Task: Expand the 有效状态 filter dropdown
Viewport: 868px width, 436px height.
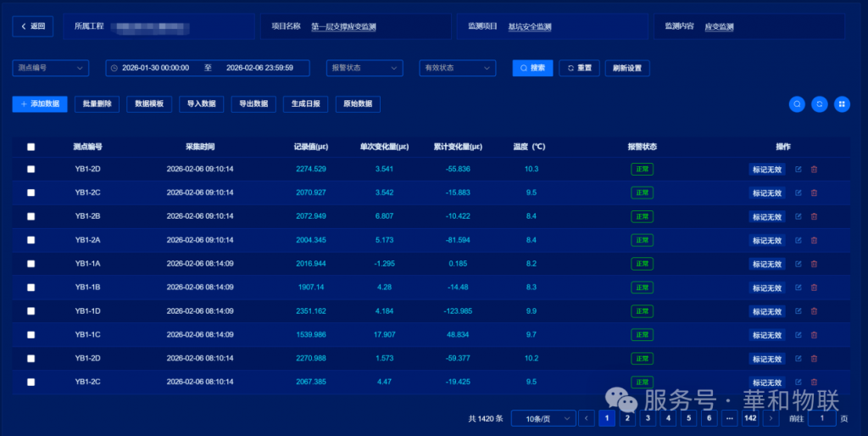Action: (x=457, y=68)
